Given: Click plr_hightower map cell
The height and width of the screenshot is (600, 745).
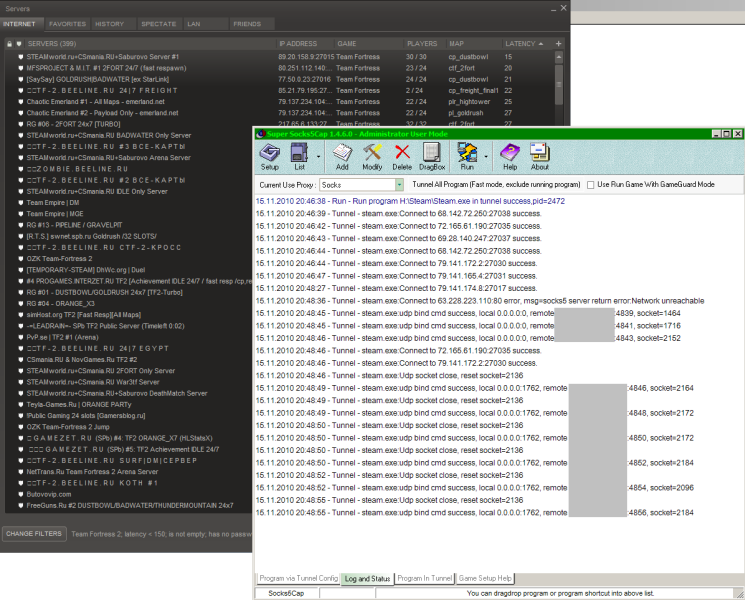Looking at the screenshot, I should coord(469,102).
